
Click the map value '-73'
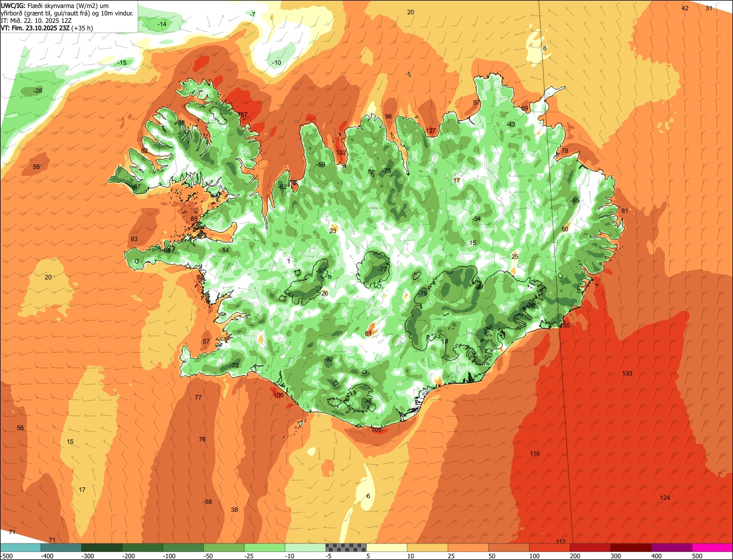point(234,365)
